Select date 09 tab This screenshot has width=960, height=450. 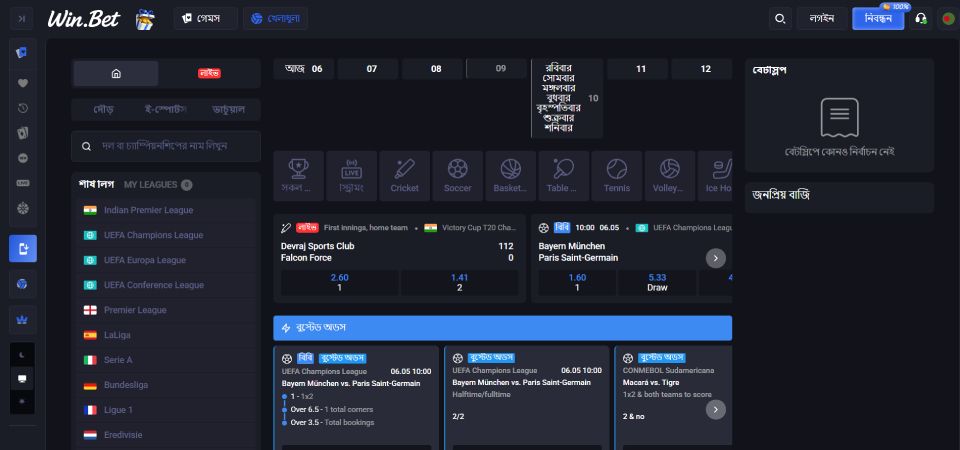(x=497, y=69)
